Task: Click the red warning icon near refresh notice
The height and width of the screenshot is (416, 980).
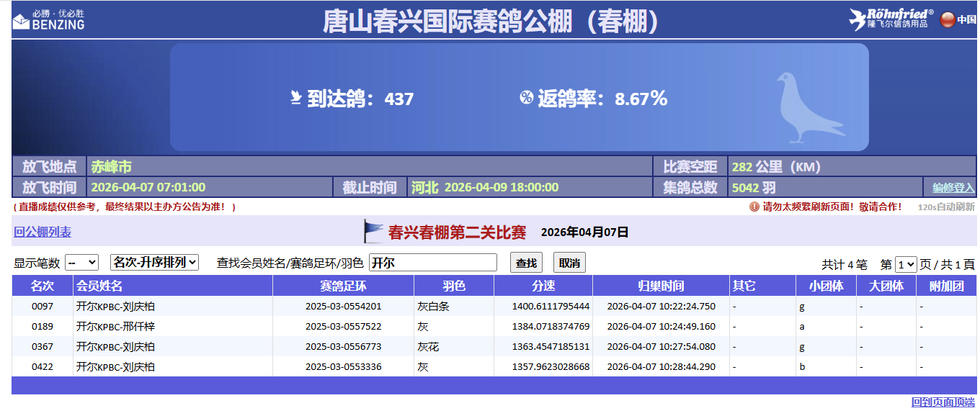Action: point(754,207)
